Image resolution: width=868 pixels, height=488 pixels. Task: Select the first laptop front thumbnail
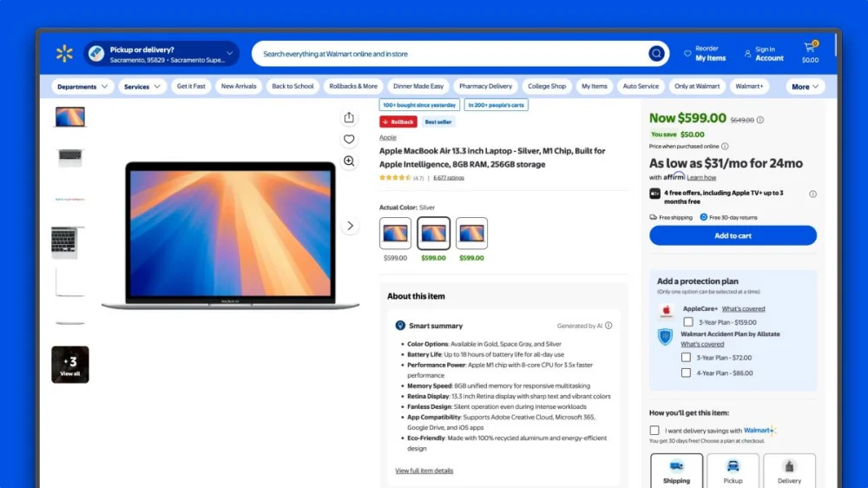(70, 117)
